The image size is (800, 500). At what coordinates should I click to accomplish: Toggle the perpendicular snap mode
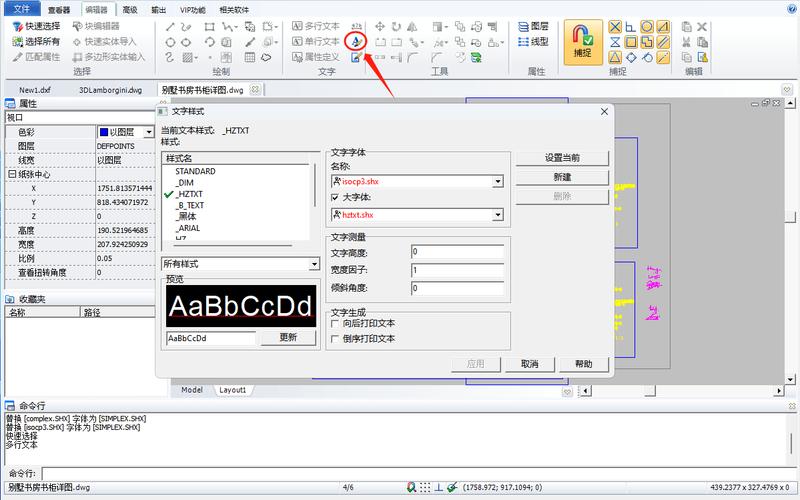tap(631, 27)
